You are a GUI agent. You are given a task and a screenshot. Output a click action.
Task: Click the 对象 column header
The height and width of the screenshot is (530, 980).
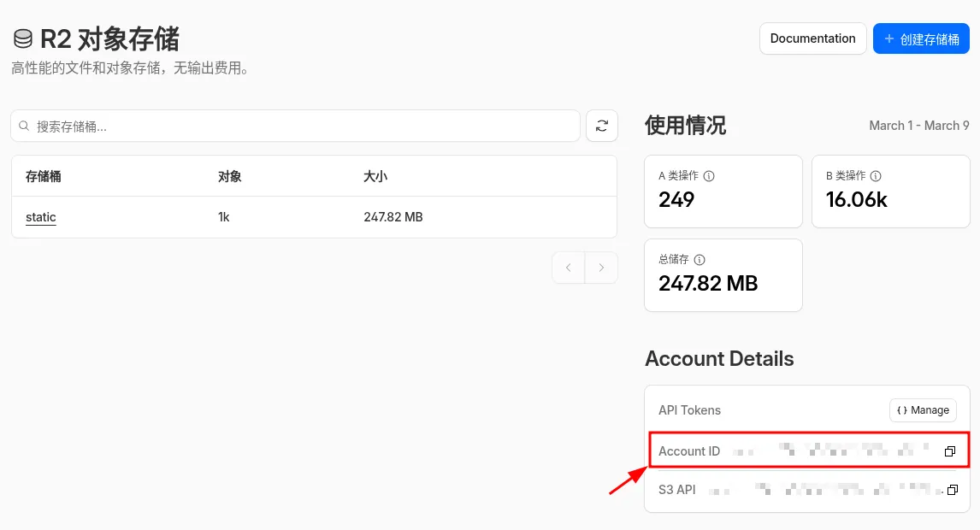tap(230, 176)
